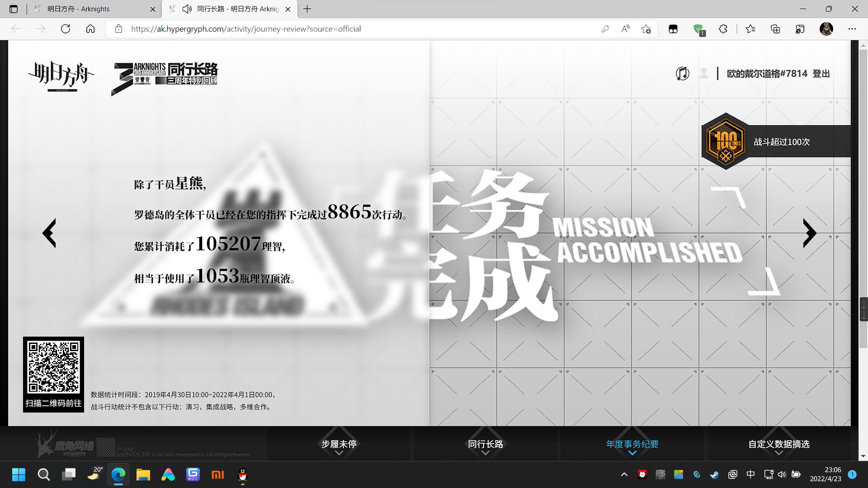The height and width of the screenshot is (488, 868).
Task: Open QQ penguin app on taskbar
Action: [x=243, y=474]
